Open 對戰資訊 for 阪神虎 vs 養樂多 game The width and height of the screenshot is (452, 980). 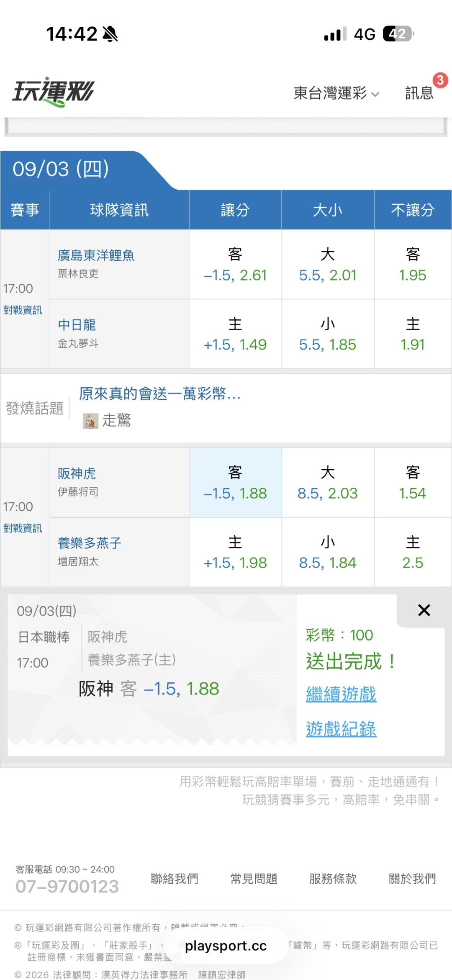[x=23, y=528]
